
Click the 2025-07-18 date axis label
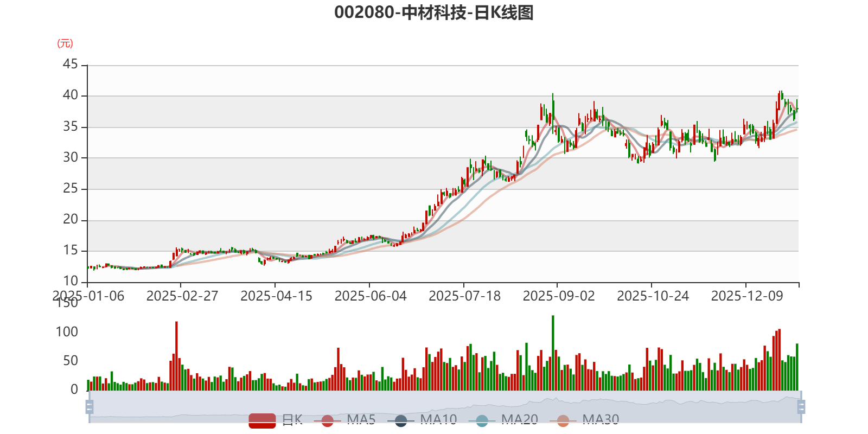pos(464,296)
